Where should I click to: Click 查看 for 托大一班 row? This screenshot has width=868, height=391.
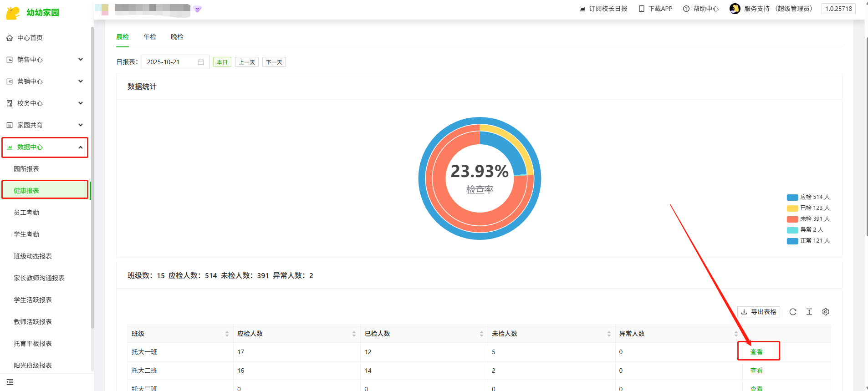point(756,352)
